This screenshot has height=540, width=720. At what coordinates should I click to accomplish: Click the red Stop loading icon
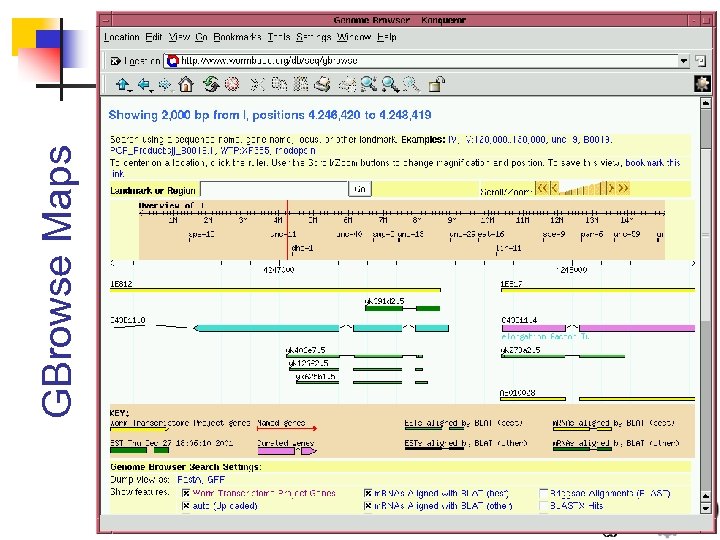(232, 84)
